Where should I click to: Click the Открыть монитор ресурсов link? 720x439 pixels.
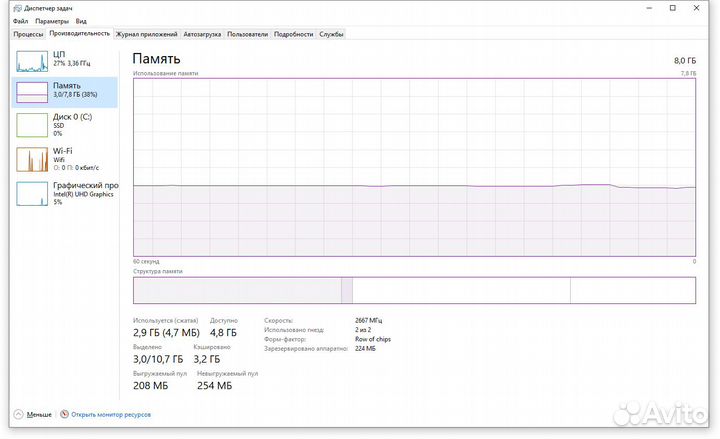[110, 413]
